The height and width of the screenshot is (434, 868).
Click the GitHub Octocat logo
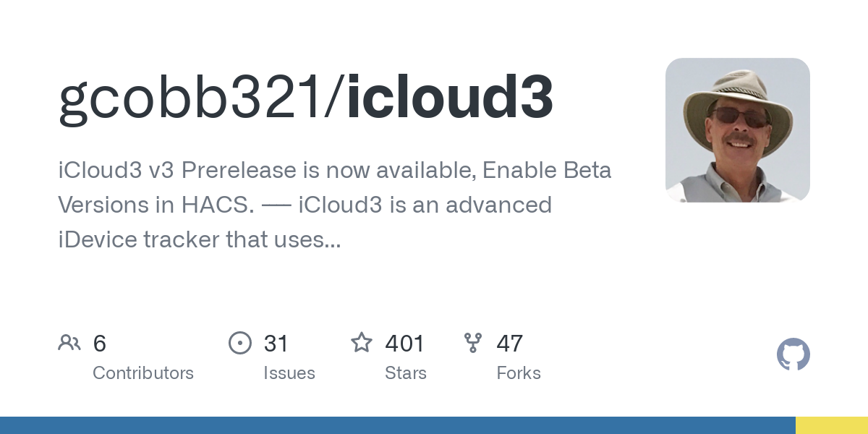point(793,355)
